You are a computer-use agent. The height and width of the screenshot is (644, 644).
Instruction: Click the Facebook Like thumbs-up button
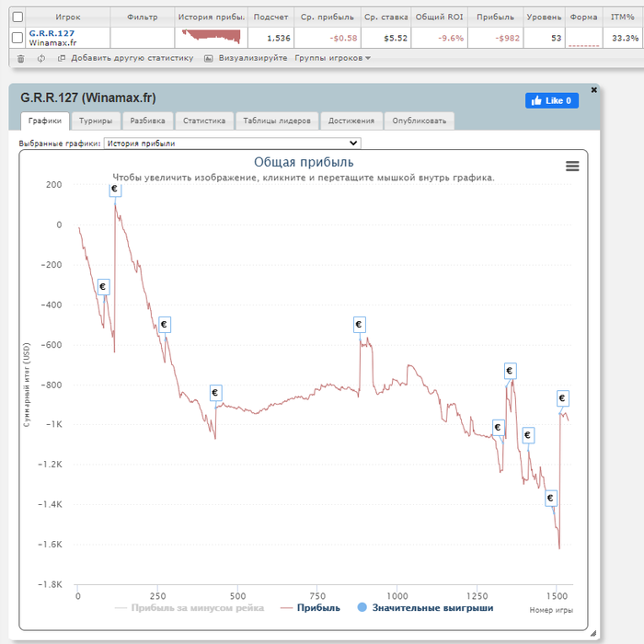click(x=552, y=100)
